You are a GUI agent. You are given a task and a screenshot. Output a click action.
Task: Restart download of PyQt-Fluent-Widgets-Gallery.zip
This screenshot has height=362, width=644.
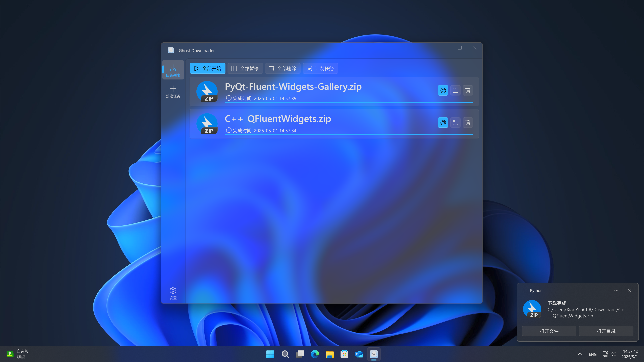[443, 90]
